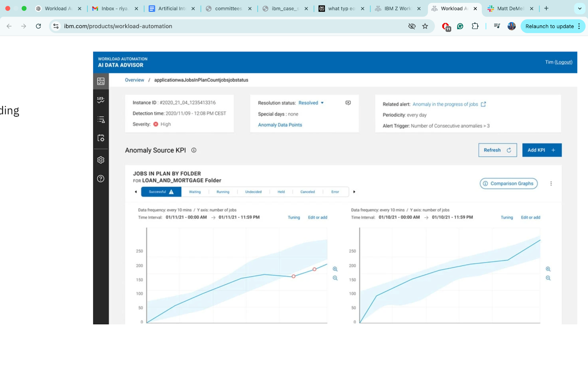Reload the page in browser toolbar
The width and height of the screenshot is (588, 368).
pyautogui.click(x=38, y=26)
